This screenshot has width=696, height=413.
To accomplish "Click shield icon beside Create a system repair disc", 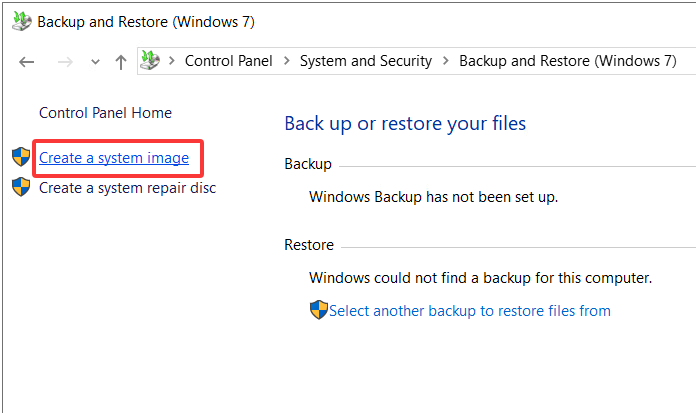I will (21, 187).
